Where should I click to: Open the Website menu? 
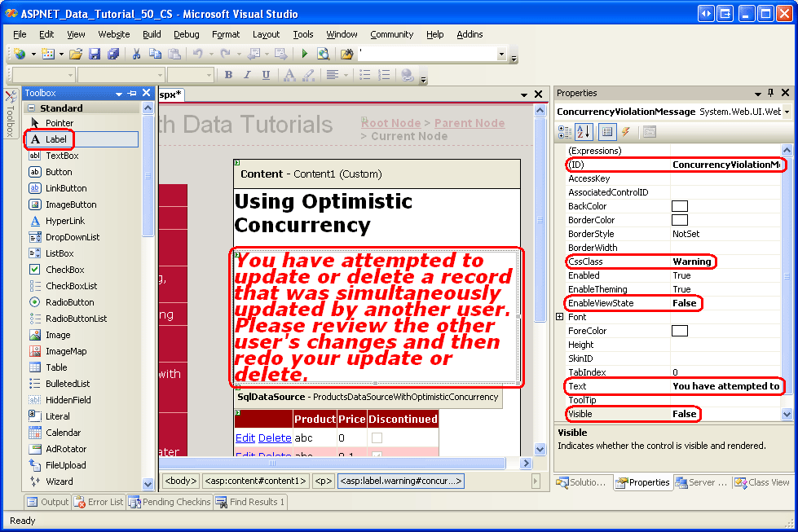coord(113,34)
